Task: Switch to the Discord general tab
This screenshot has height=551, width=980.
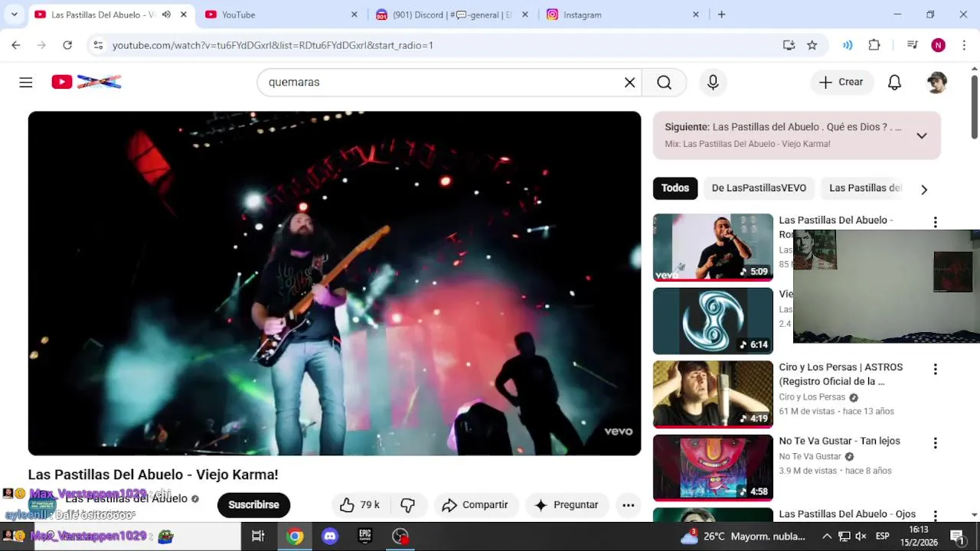Action: tap(452, 15)
